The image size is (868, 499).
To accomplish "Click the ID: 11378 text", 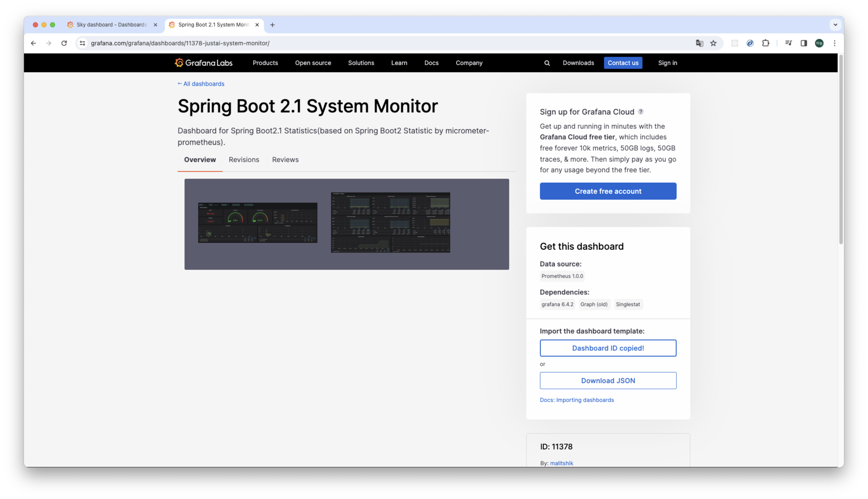I will point(556,447).
